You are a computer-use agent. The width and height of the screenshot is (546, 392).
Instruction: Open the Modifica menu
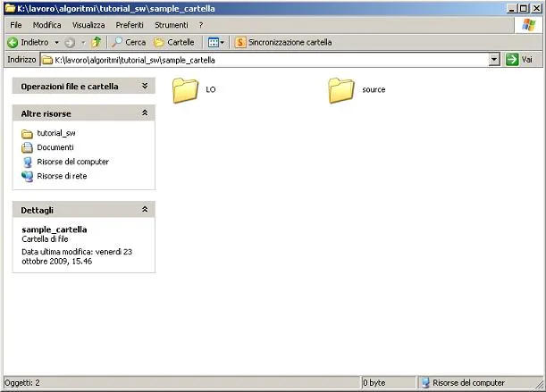[x=47, y=25]
